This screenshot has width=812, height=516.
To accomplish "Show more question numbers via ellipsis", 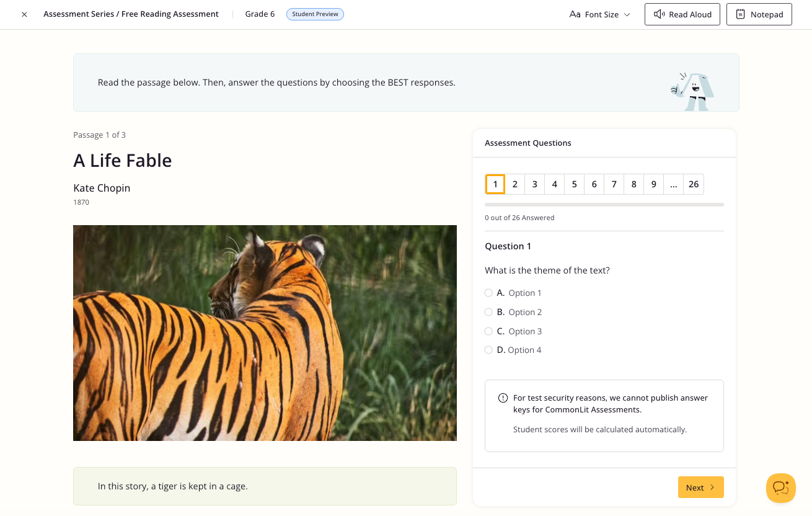I will [x=674, y=184].
